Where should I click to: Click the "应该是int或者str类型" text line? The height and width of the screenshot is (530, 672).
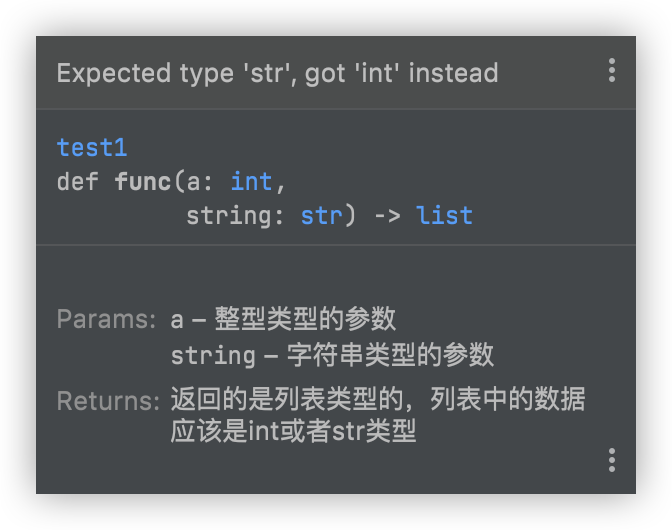(293, 432)
